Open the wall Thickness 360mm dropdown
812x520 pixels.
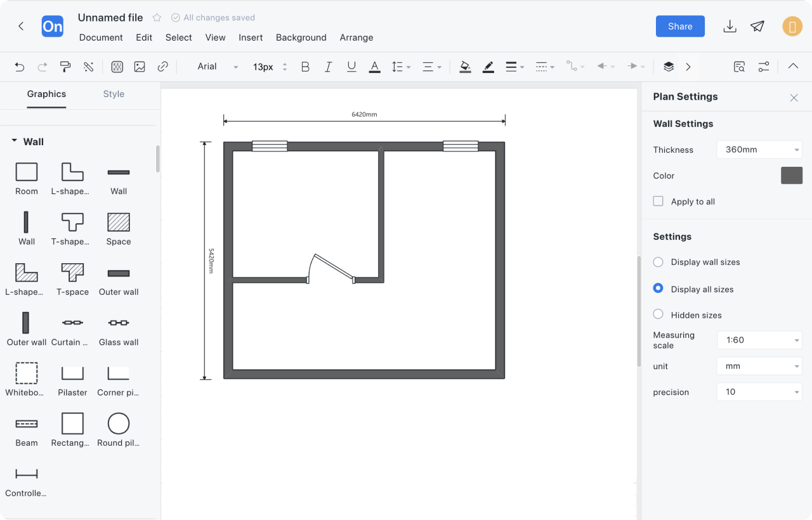click(x=759, y=150)
